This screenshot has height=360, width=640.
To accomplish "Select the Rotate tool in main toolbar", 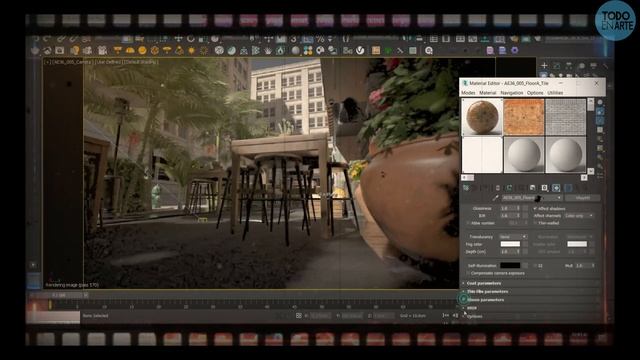I will tap(191, 39).
